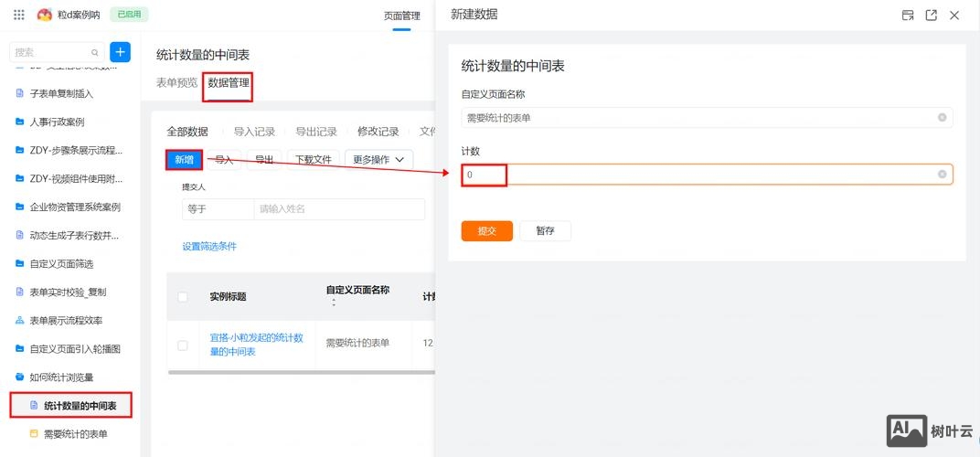Click the 粒d案例呐 app logo
980x457 pixels.
(45, 15)
